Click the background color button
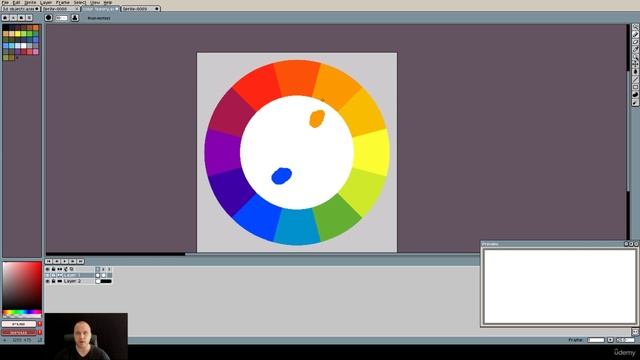Viewport: 640px width, 360px height. coord(19,332)
